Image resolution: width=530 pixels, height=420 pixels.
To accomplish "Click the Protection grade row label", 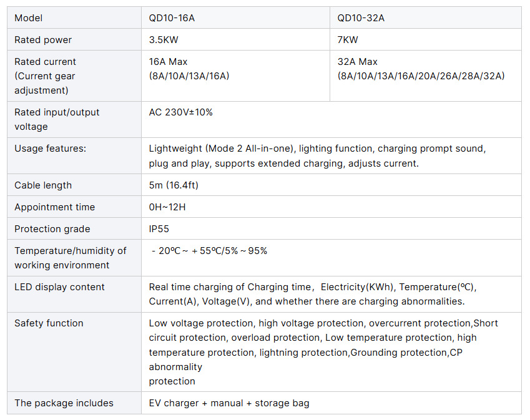I will [52, 229].
